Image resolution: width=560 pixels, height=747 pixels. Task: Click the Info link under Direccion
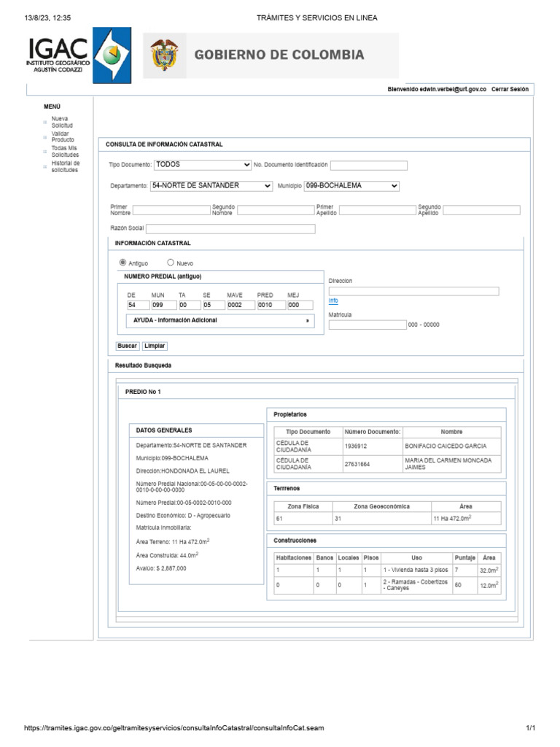point(333,301)
